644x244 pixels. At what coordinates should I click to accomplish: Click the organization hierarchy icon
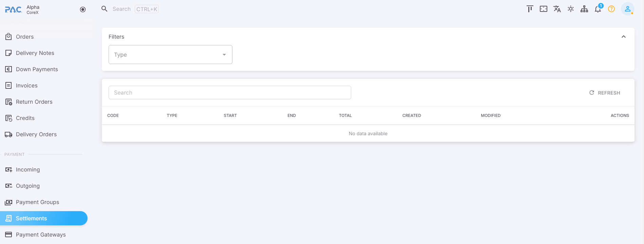click(584, 9)
